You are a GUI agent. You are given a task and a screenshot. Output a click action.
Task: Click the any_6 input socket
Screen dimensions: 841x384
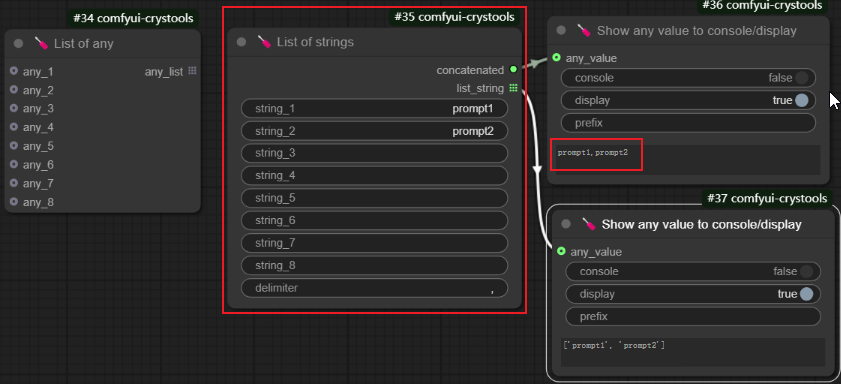pyautogui.click(x=14, y=165)
